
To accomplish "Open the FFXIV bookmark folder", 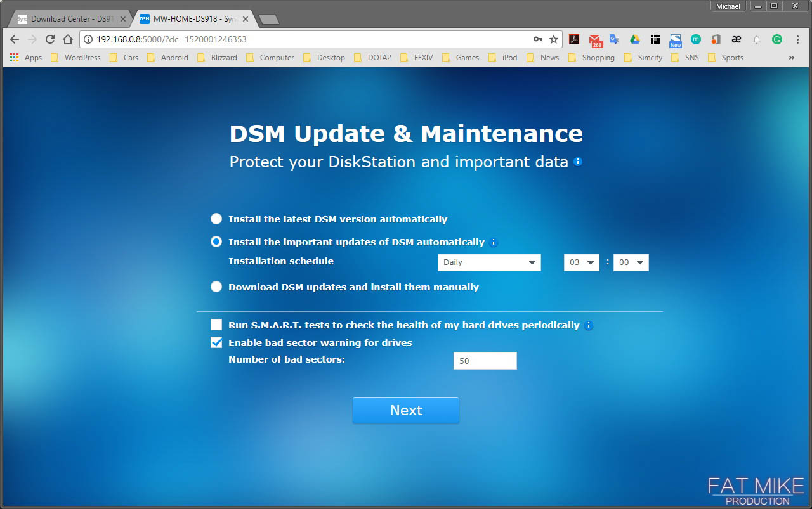I will pyautogui.click(x=417, y=57).
